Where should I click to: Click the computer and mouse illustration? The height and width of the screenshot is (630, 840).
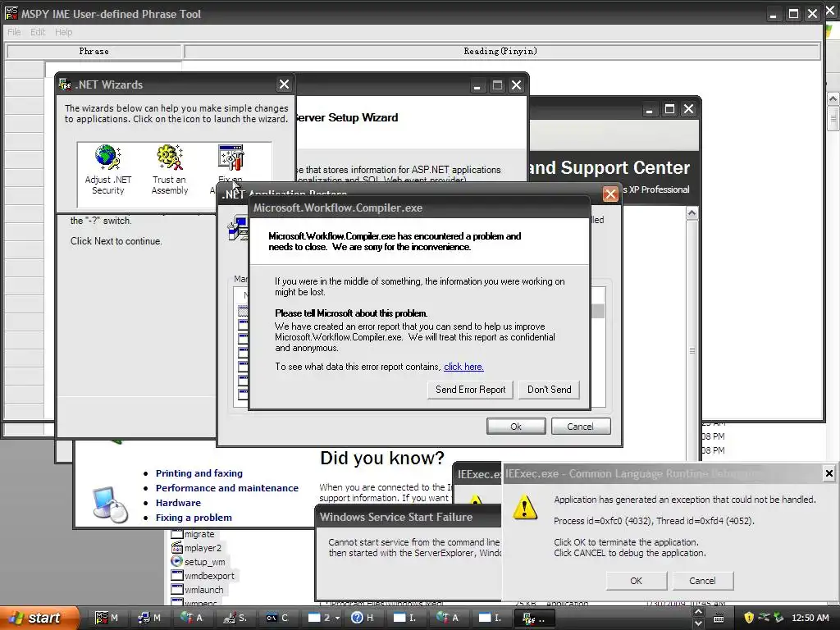(110, 504)
